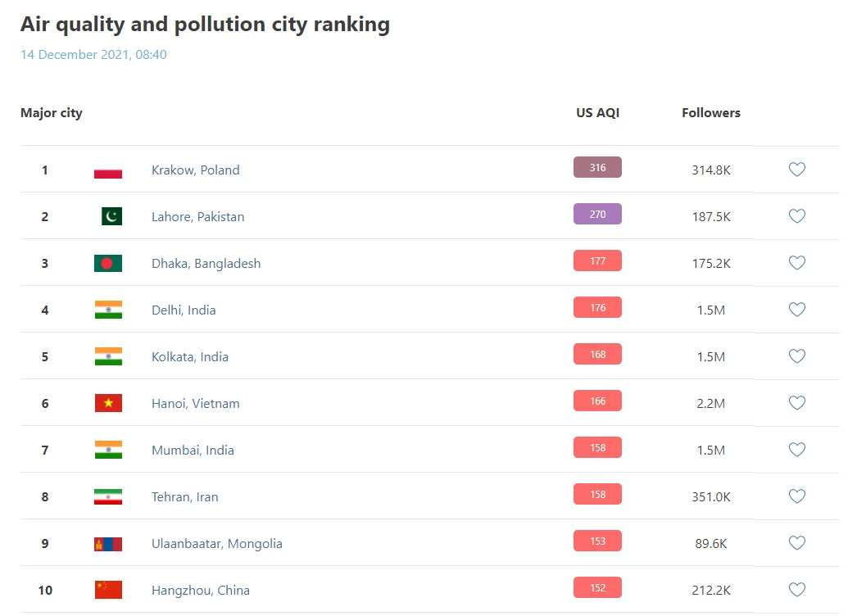
Task: Click the Iran flag icon
Action: pos(108,496)
